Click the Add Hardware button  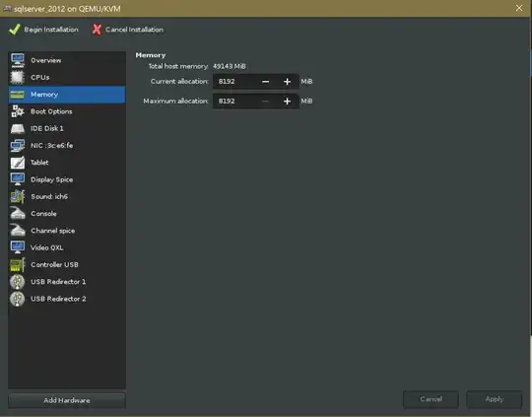pyautogui.click(x=67, y=400)
